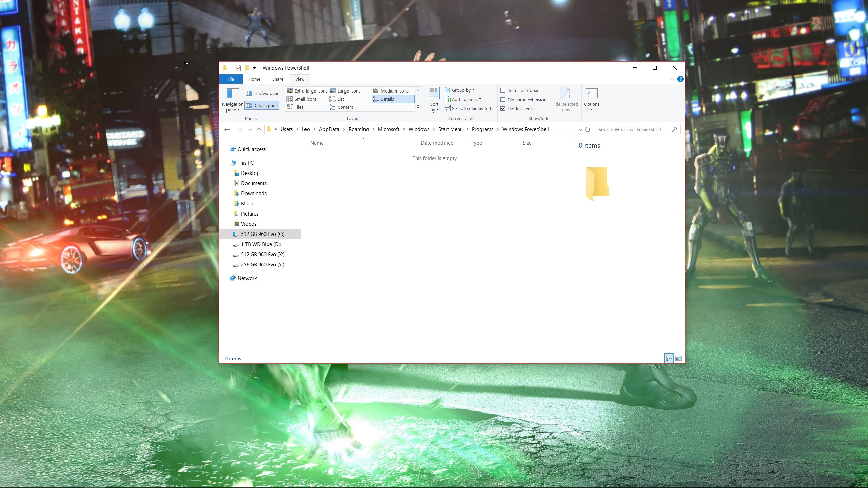Screen dimensions: 868x488
Task: Click the Search Windows PowerShell field
Action: click(633, 130)
